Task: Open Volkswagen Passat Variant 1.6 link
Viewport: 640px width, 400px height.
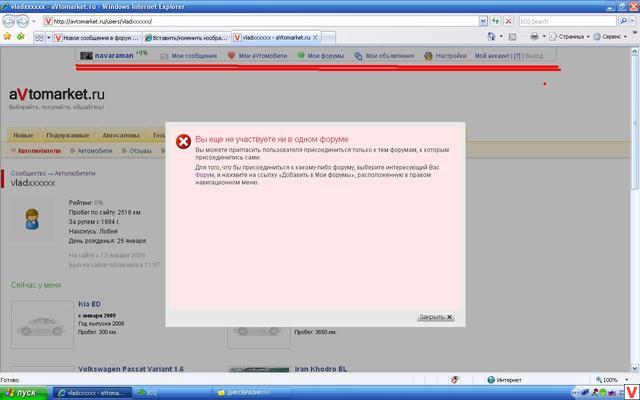Action: pyautogui.click(x=131, y=369)
